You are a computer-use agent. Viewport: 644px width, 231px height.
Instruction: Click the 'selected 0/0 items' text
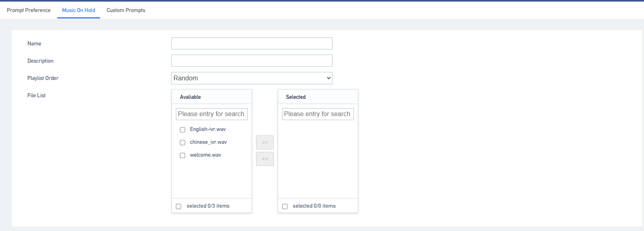(x=314, y=206)
